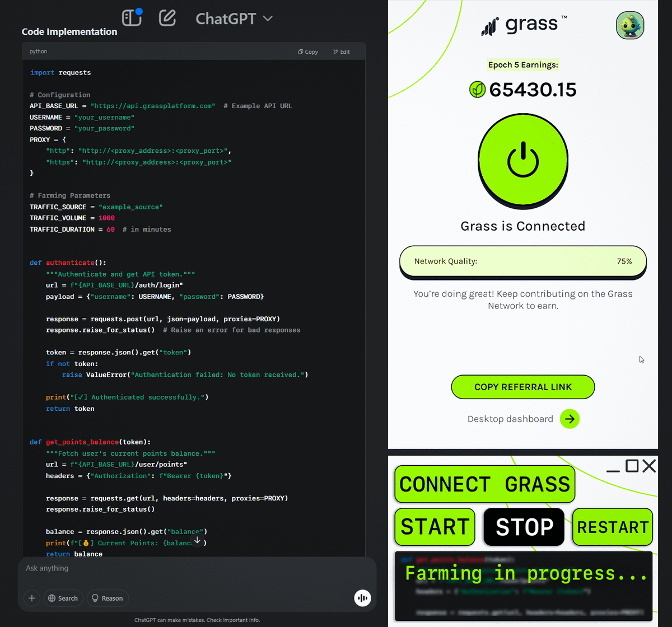Click COPY REFERRAL LINK button
672x627 pixels.
coord(523,387)
